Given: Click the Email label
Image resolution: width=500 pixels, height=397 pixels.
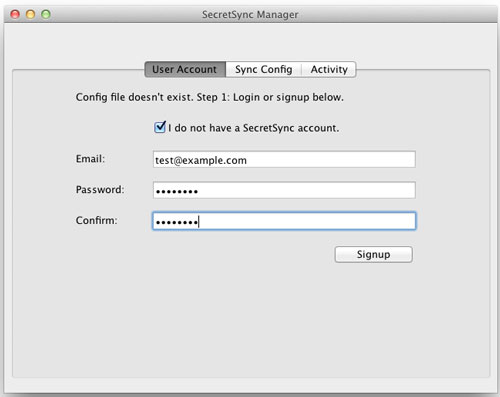Looking at the screenshot, I should pos(90,159).
